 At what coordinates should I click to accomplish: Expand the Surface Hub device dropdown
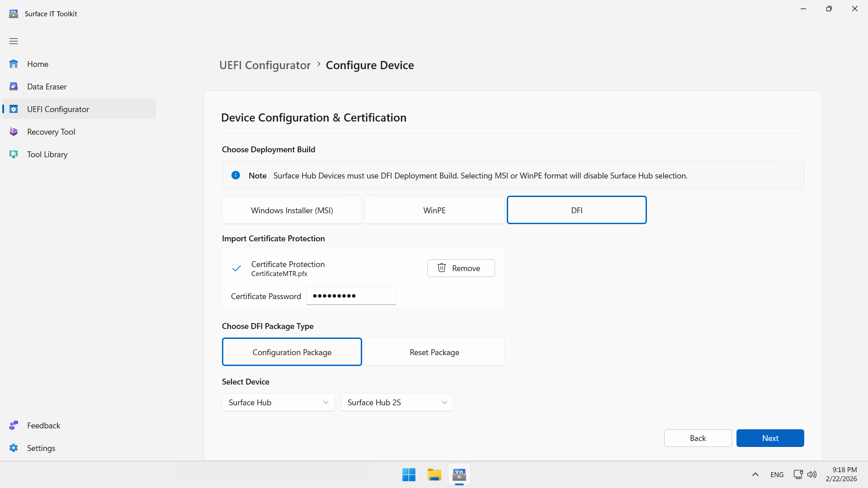coord(278,402)
